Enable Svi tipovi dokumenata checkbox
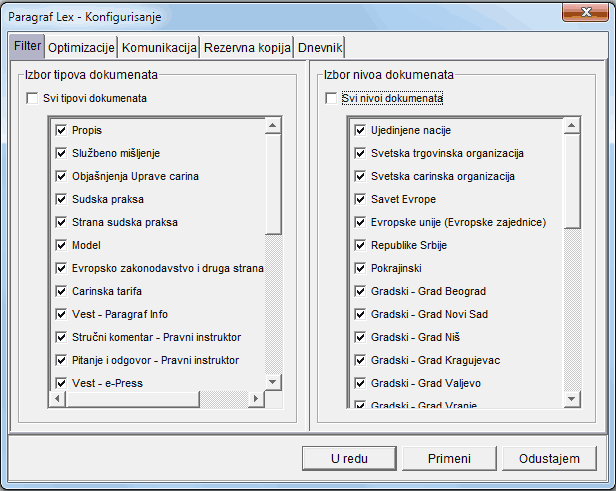616x491 pixels. click(32, 98)
